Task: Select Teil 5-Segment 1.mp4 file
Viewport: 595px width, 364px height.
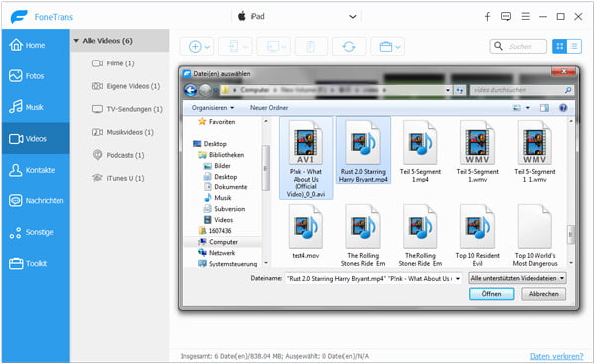Action: [420, 151]
